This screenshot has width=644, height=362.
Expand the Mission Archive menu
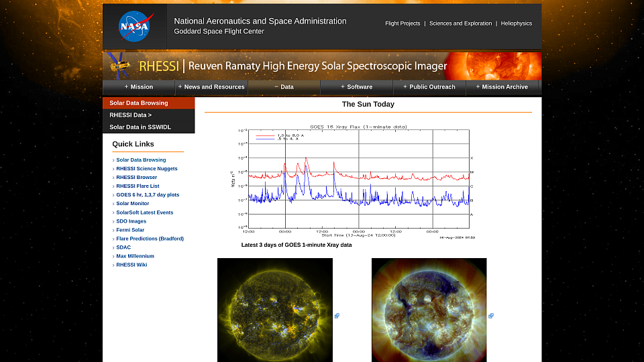pyautogui.click(x=502, y=87)
